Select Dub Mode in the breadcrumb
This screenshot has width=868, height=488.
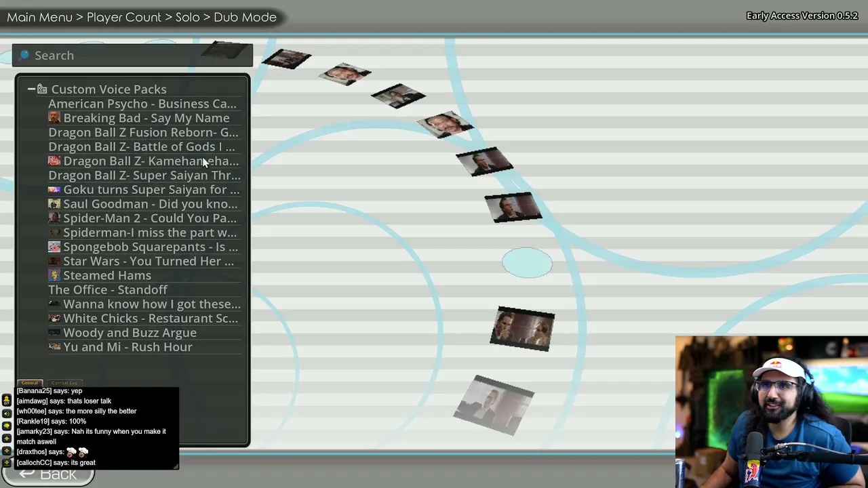pos(245,17)
